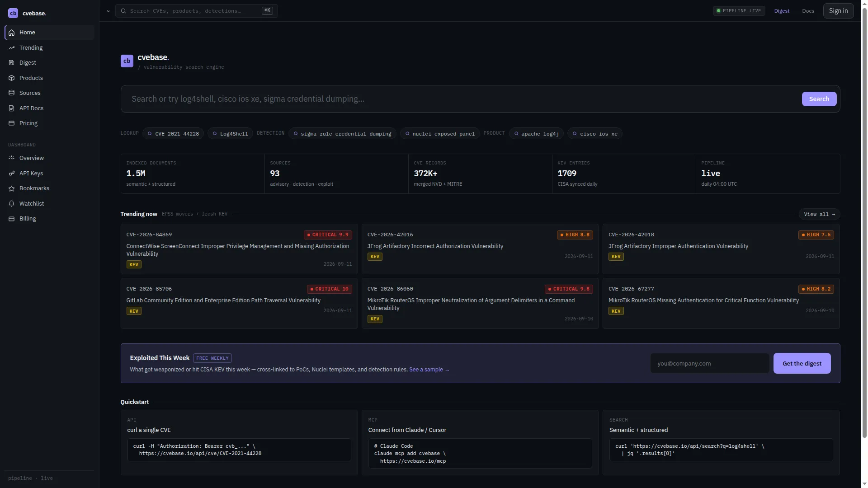The height and width of the screenshot is (488, 868).
Task: Click the Sources database icon
Action: pyautogui.click(x=12, y=93)
